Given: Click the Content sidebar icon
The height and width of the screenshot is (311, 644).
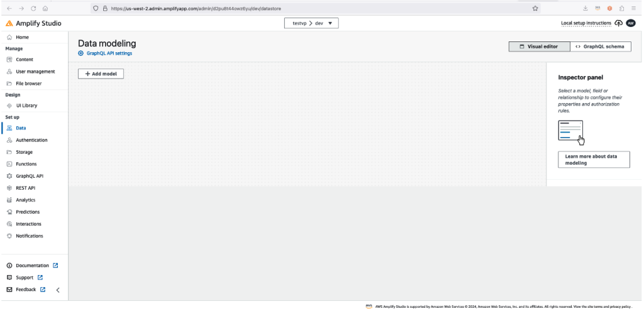Looking at the screenshot, I should click(x=9, y=60).
